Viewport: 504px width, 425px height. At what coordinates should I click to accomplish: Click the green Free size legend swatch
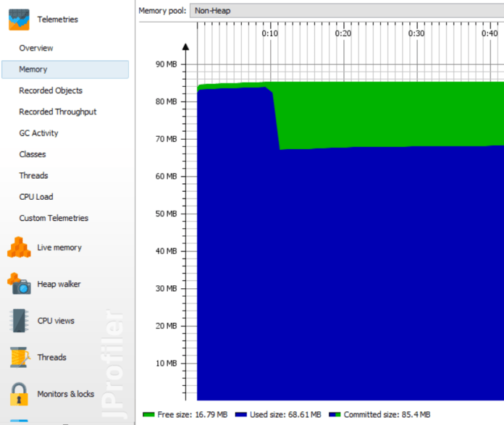[148, 415]
